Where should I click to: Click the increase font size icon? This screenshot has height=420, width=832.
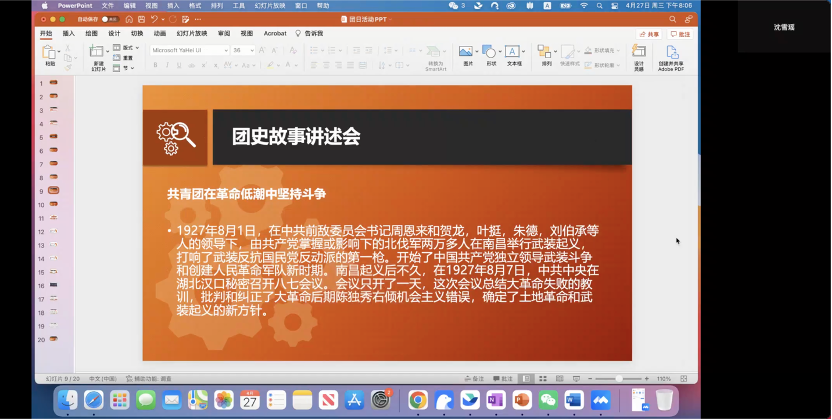[262, 50]
